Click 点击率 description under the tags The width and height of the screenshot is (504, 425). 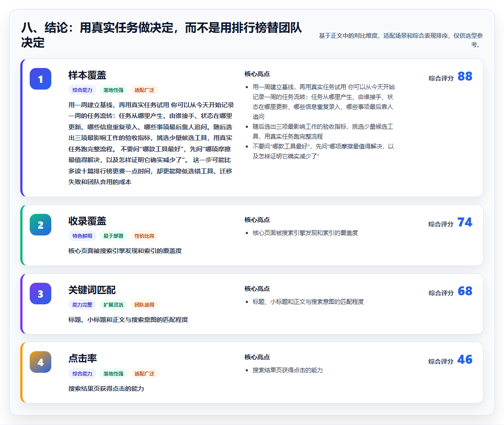pyautogui.click(x=106, y=389)
